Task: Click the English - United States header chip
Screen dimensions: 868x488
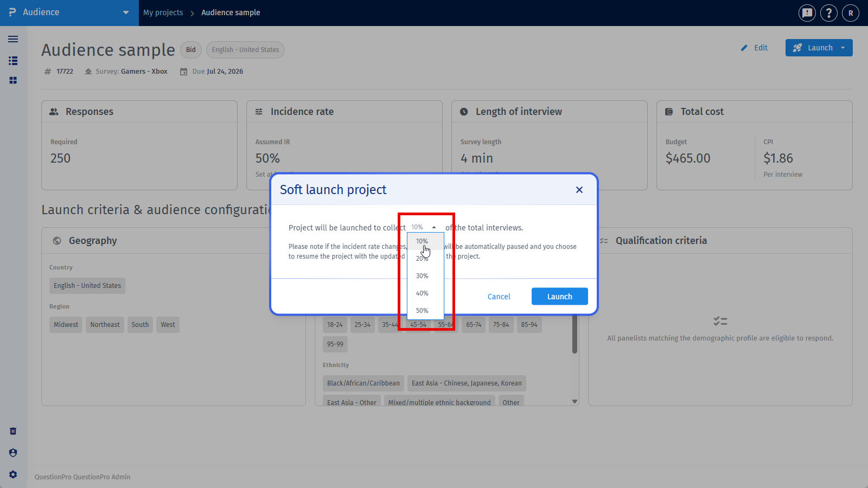Action: pyautogui.click(x=245, y=50)
